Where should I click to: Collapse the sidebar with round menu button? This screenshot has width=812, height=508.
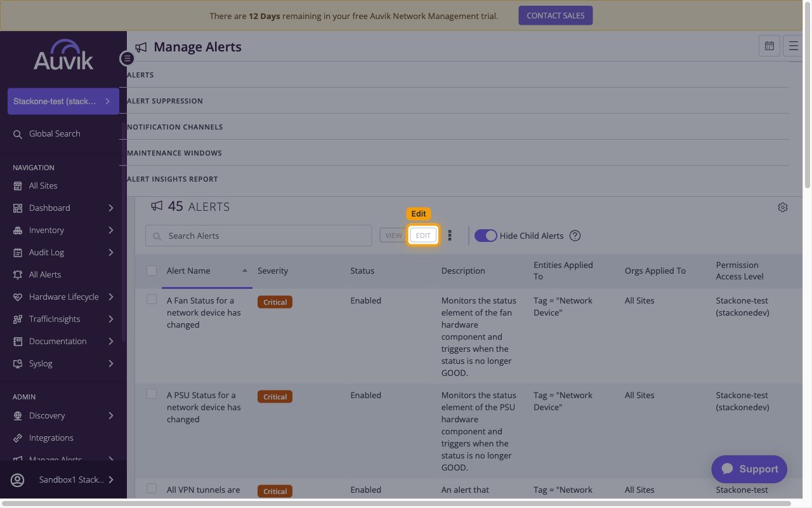(x=127, y=58)
